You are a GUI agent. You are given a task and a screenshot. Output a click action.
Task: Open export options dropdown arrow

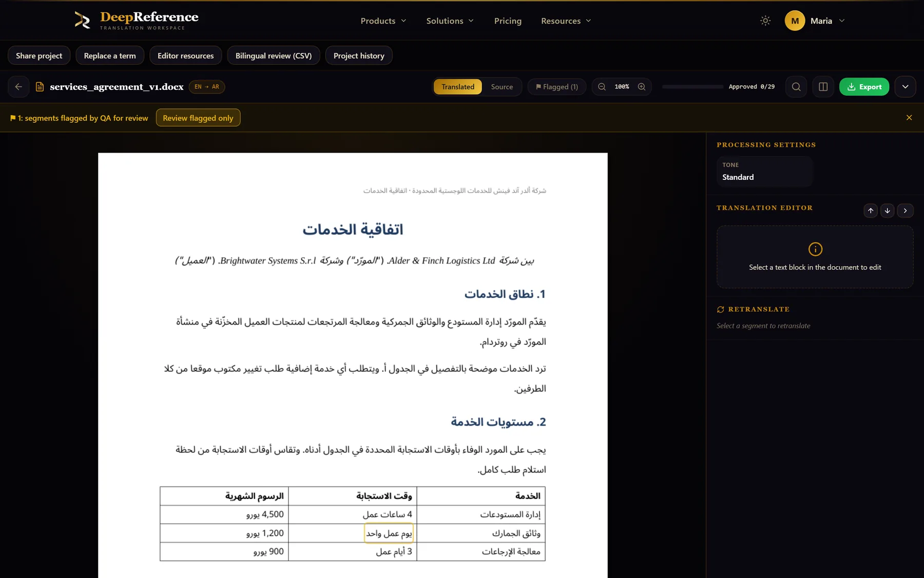point(906,87)
